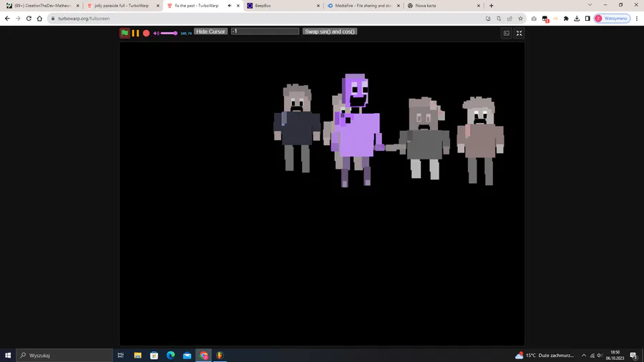Image resolution: width=644 pixels, height=362 pixels.
Task: Exit fullscreen stage mode icon
Action: 519,33
